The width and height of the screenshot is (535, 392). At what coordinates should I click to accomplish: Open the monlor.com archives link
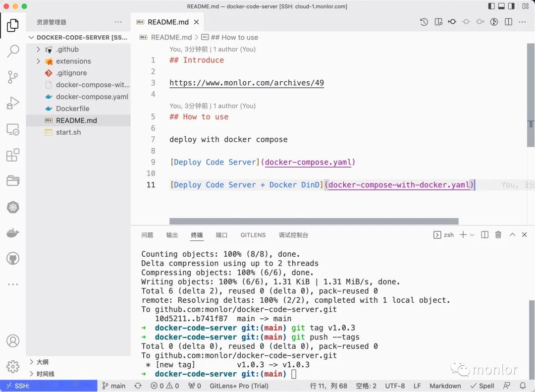click(247, 83)
